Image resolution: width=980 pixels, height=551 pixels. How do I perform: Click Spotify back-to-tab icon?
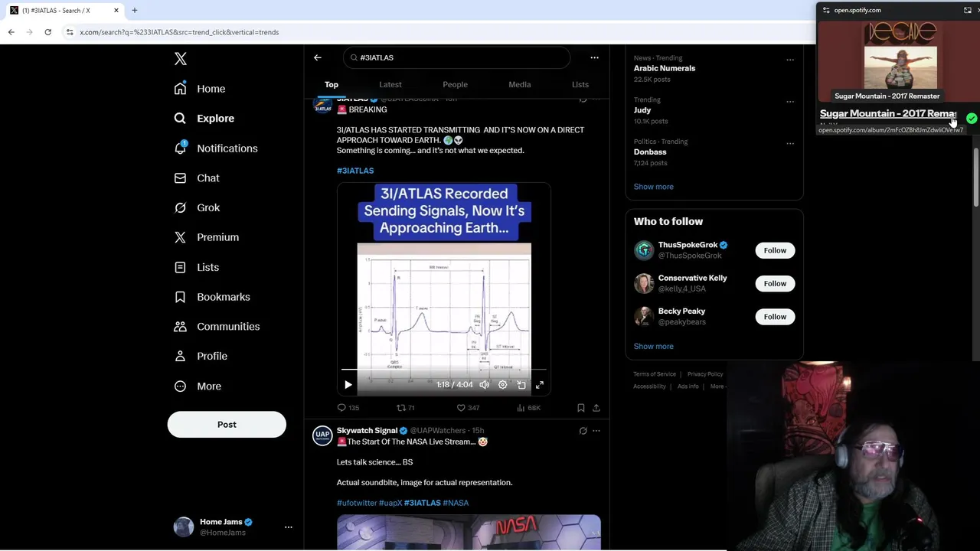968,10
